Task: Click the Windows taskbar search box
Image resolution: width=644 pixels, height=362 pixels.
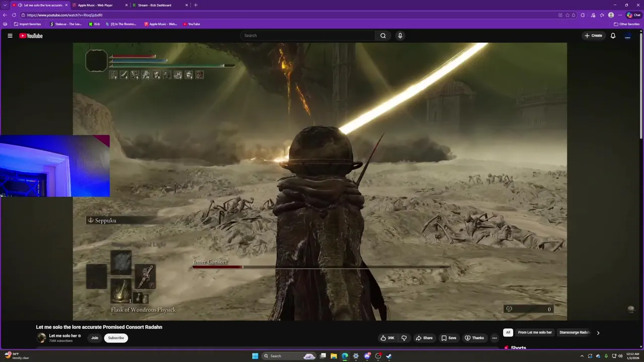Action: click(288, 356)
